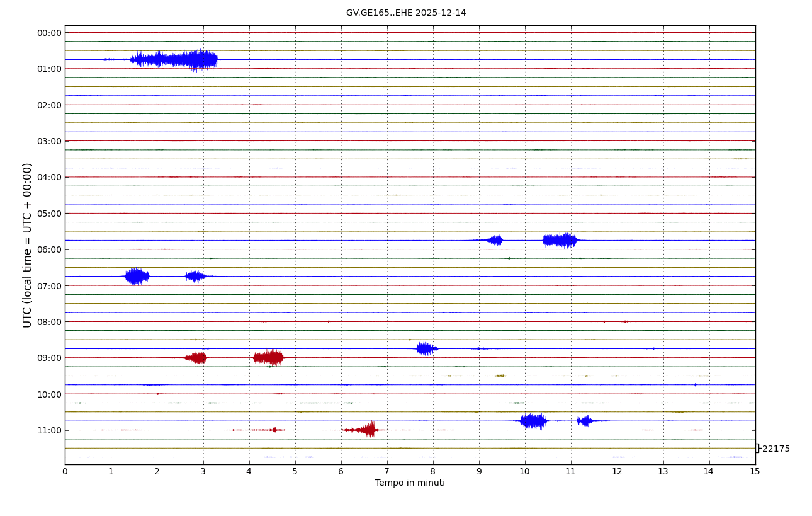
Task: Click the vertical UTC local time axis label
Action: pos(28,245)
